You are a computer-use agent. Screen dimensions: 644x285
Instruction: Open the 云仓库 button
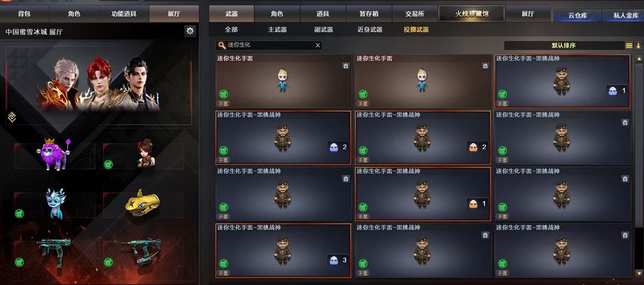tap(577, 16)
